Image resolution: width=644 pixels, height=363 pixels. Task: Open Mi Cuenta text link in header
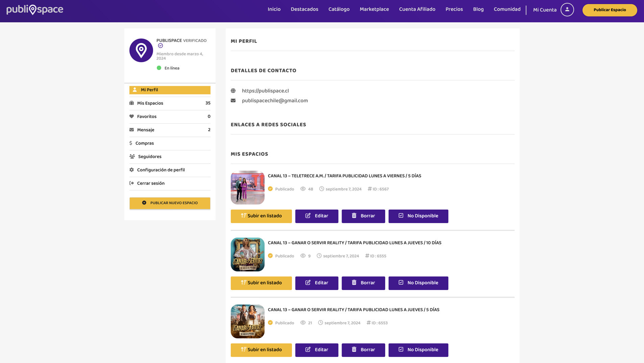pyautogui.click(x=545, y=10)
